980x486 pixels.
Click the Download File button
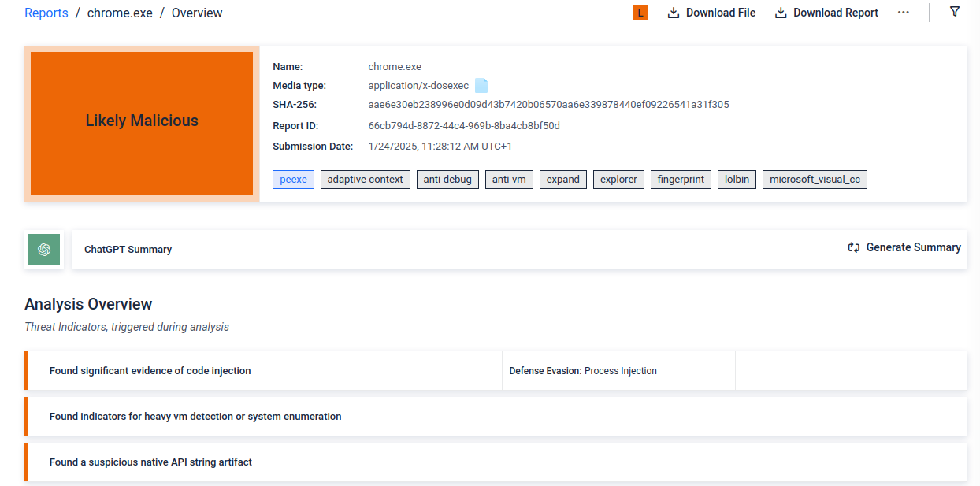[711, 13]
